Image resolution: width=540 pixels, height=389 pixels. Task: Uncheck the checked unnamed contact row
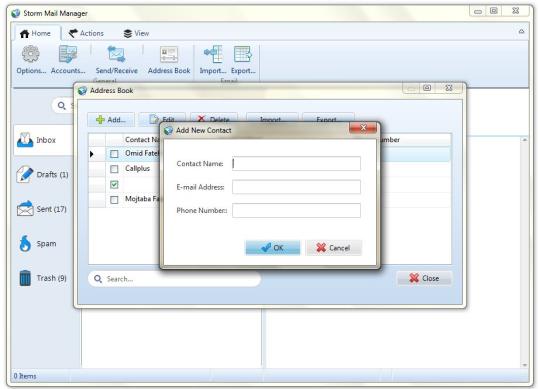tap(114, 185)
